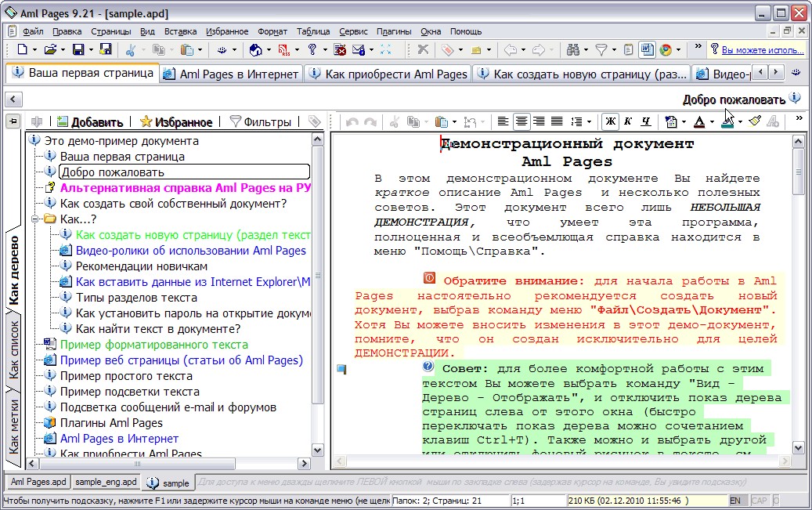
Task: Click the back arrow button above the tree
Action: 13,99
